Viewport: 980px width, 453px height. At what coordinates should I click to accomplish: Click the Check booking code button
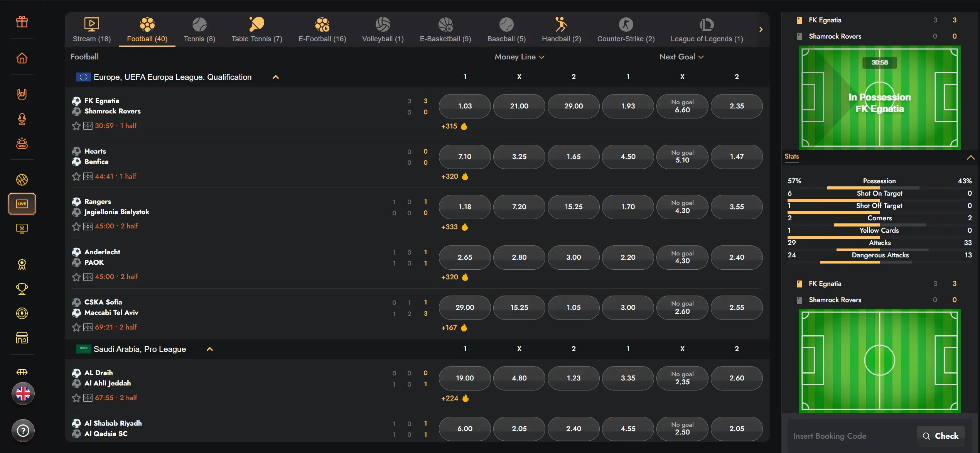[940, 436]
